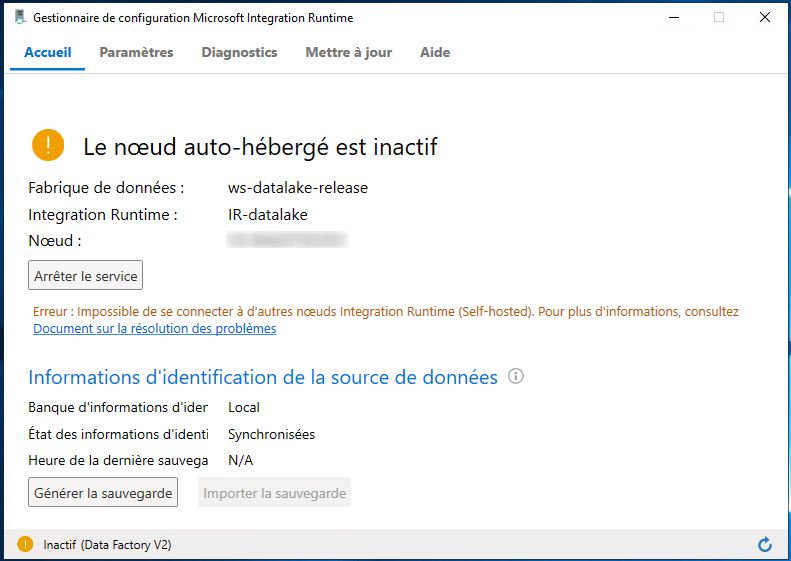
Task: Click the refresh icon in status bar
Action: tap(765, 544)
